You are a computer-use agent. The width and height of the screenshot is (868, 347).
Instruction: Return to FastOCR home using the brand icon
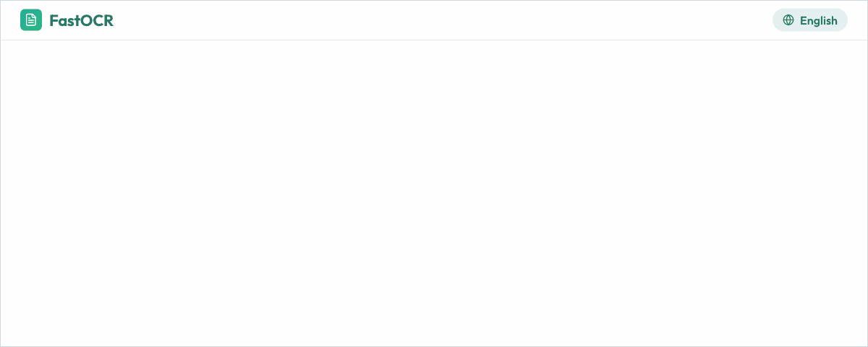[x=31, y=20]
